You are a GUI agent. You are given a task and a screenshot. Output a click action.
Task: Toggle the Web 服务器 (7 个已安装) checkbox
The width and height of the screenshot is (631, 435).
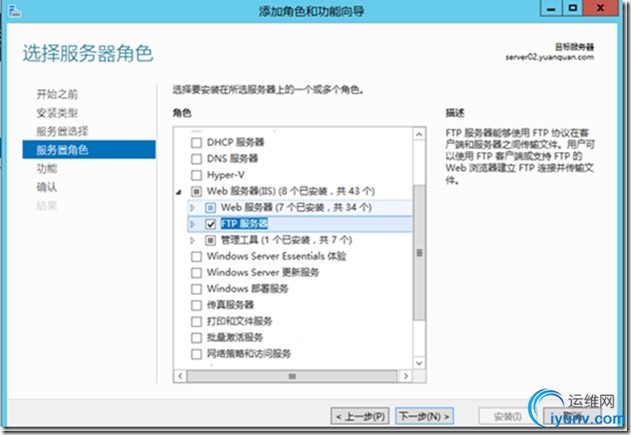[210, 208]
